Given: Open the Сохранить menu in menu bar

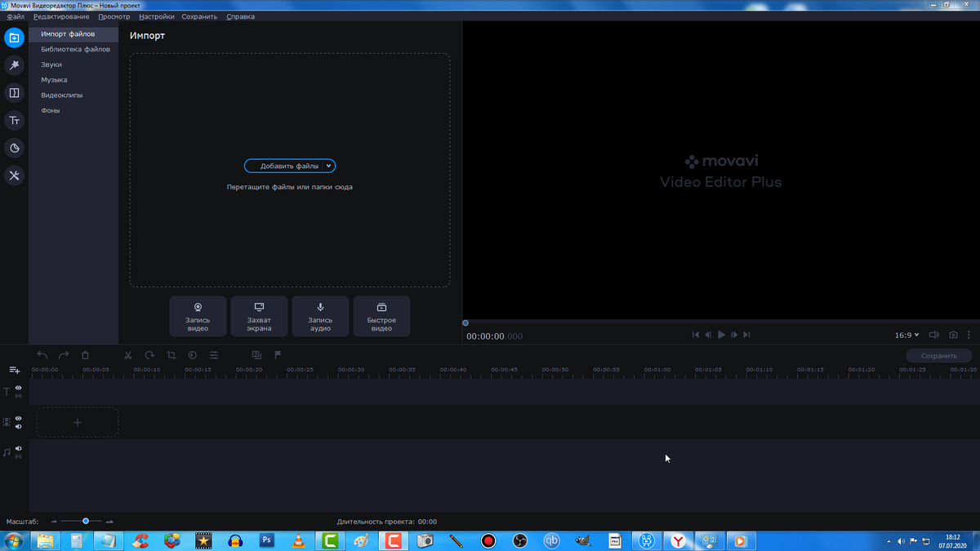Looking at the screenshot, I should tap(199, 16).
